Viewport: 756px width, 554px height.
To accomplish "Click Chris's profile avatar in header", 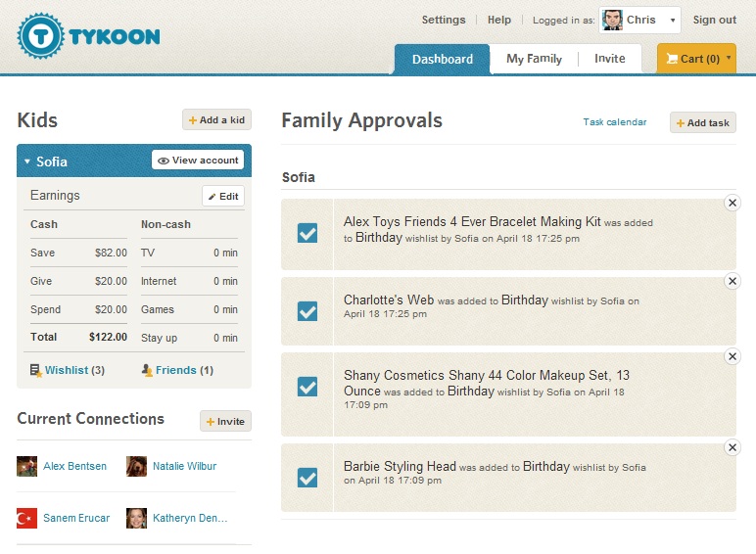I will (x=613, y=21).
